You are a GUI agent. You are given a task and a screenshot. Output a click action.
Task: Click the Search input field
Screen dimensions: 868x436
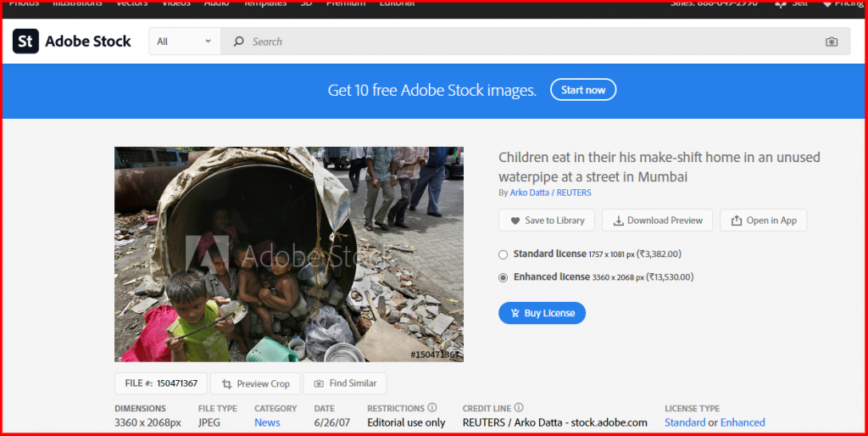click(536, 42)
